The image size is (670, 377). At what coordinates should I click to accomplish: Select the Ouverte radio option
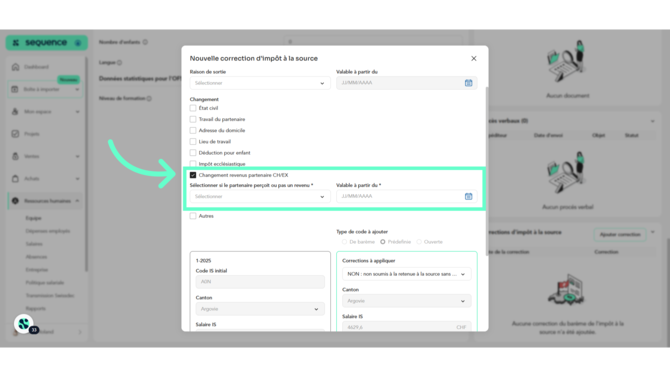point(419,242)
